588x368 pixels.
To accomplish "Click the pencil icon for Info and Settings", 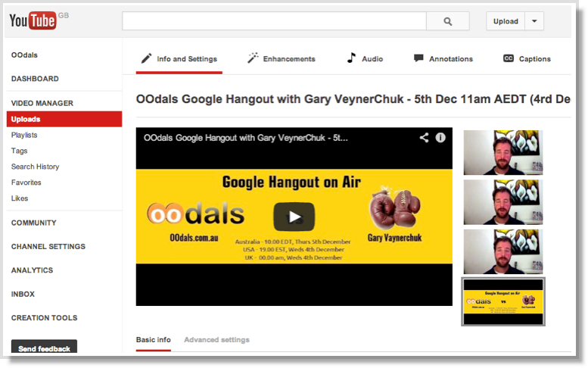I will coord(146,58).
